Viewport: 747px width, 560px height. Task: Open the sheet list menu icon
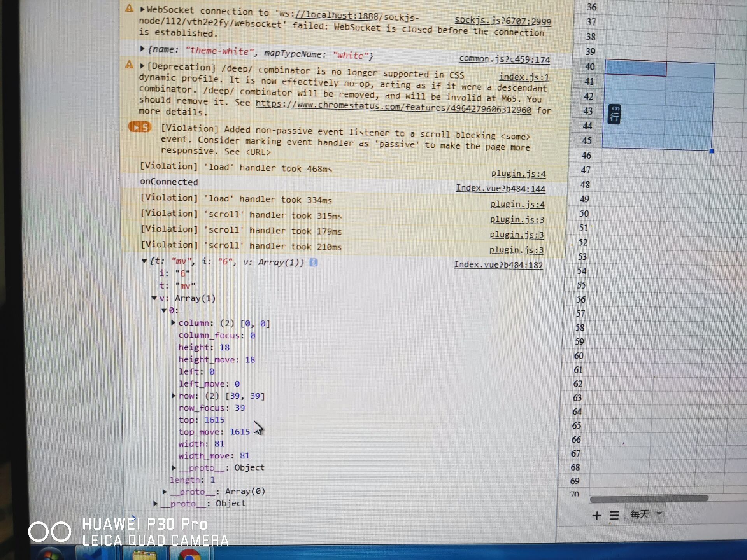[x=614, y=516]
